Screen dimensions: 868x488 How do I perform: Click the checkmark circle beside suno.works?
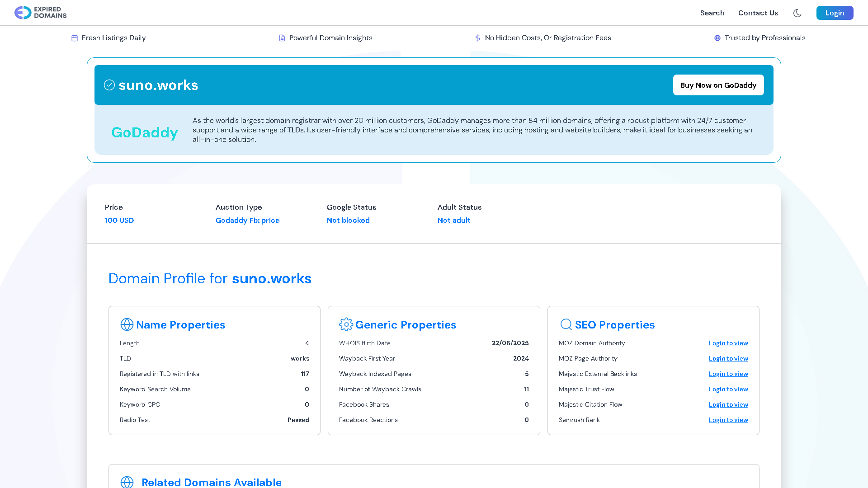[109, 84]
